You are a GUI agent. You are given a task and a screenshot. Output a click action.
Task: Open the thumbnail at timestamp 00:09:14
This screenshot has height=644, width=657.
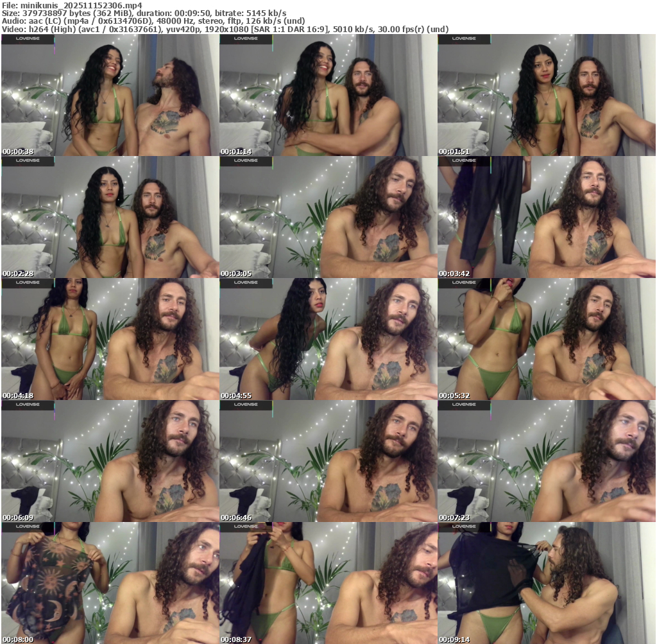point(547,583)
